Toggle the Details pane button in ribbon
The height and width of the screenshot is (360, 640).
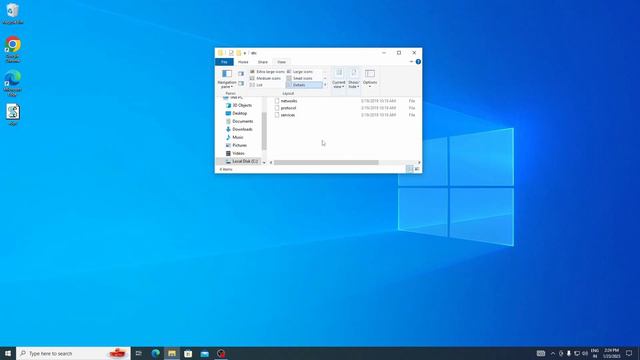point(241,83)
